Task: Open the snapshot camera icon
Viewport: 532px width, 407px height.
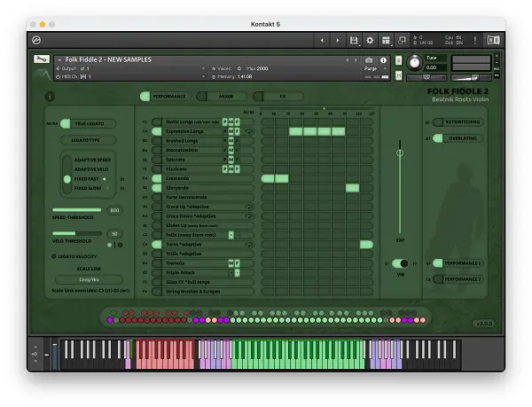Action: tap(369, 60)
